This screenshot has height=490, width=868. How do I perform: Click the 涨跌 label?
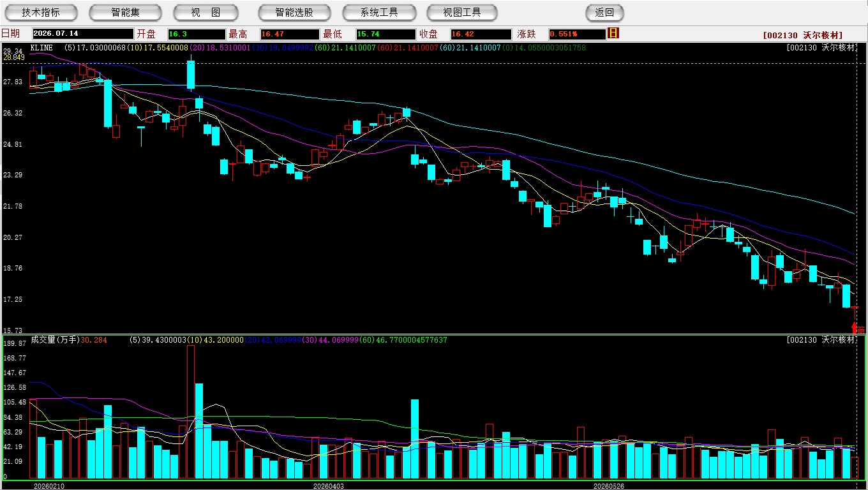(x=526, y=34)
